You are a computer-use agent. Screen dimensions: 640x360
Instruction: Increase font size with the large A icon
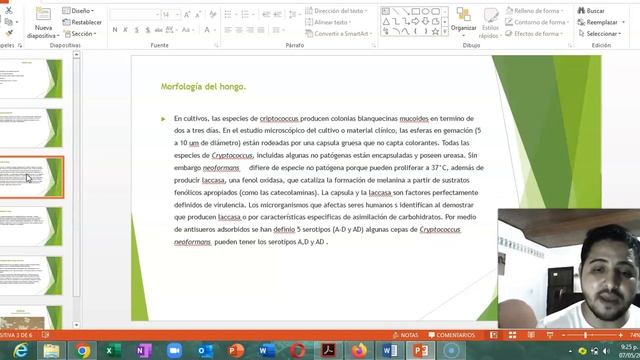coord(187,15)
